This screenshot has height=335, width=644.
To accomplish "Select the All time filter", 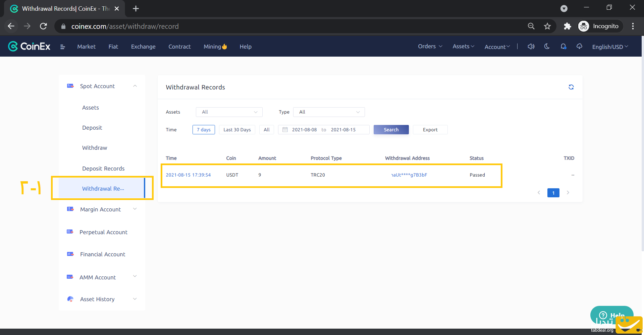I will (x=267, y=130).
